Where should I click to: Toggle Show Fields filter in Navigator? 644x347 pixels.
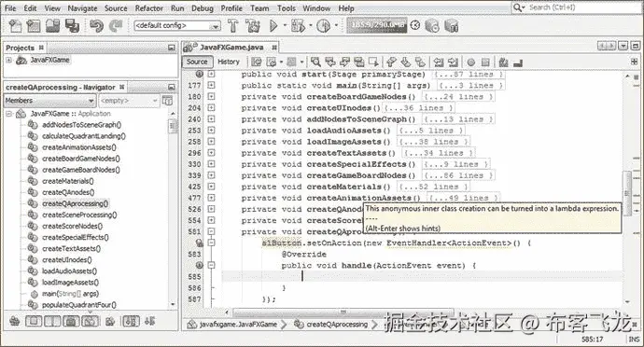pos(34,321)
